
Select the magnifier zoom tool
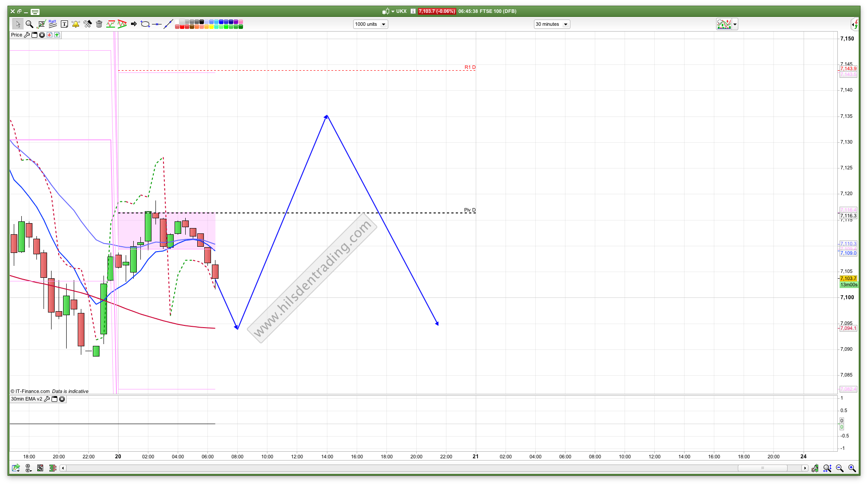tap(29, 24)
